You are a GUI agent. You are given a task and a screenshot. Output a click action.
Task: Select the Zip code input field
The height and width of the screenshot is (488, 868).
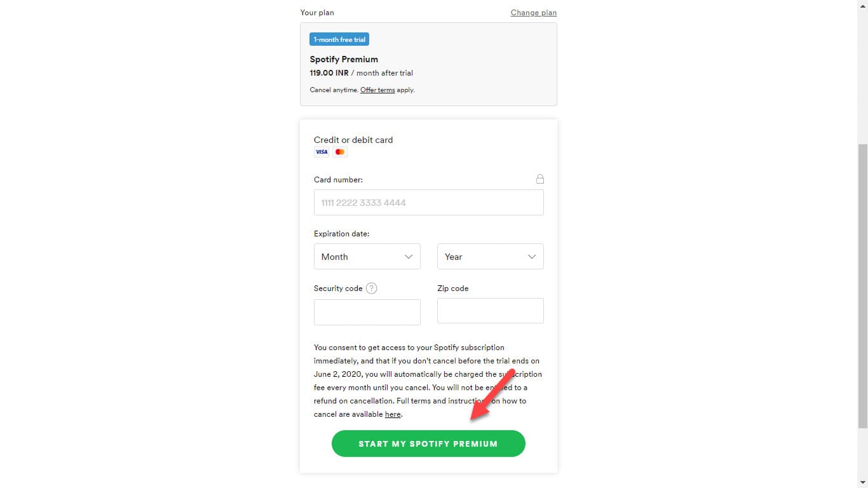pos(490,310)
